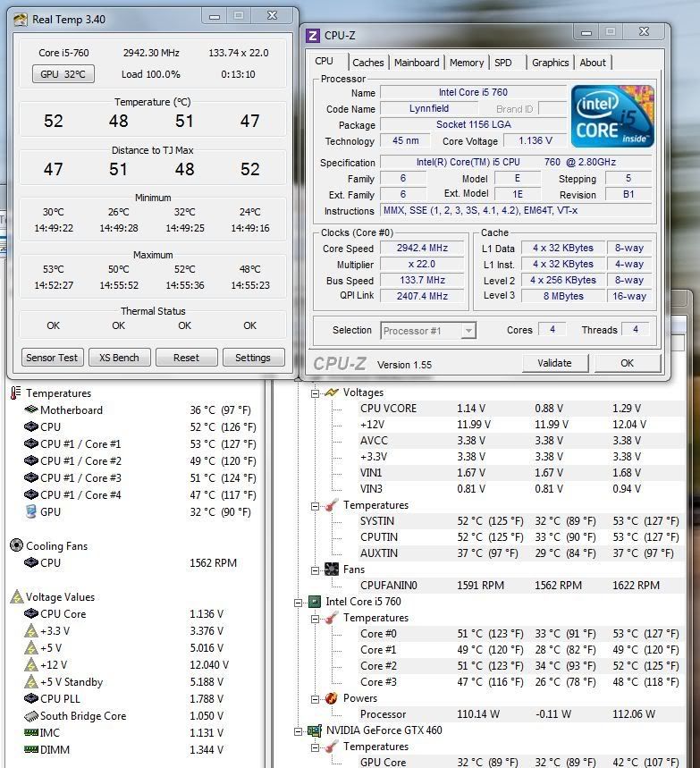Image resolution: width=700 pixels, height=768 pixels.
Task: Run XS Bench in Real Temp
Action: tap(119, 358)
